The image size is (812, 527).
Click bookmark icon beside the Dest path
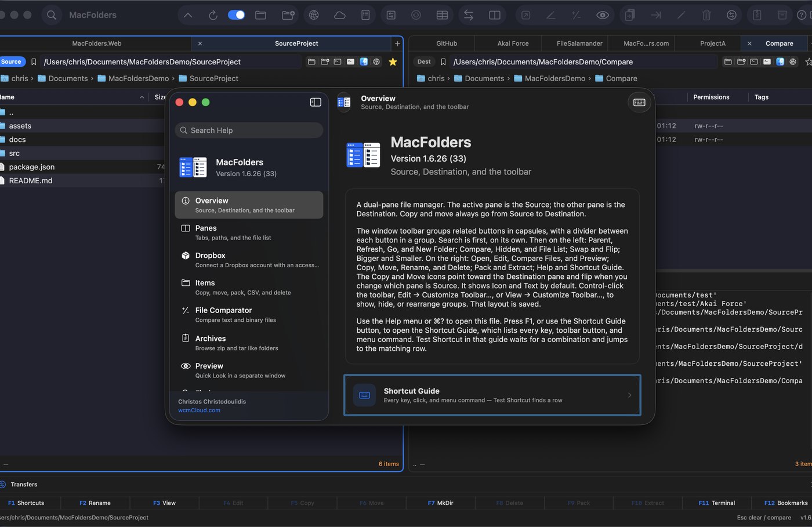[443, 61]
